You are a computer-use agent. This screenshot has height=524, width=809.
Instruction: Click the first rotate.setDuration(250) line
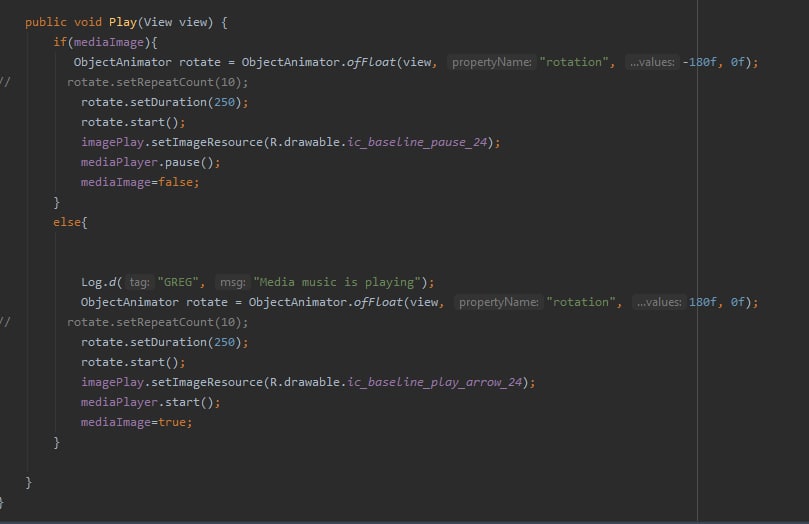coord(164,102)
